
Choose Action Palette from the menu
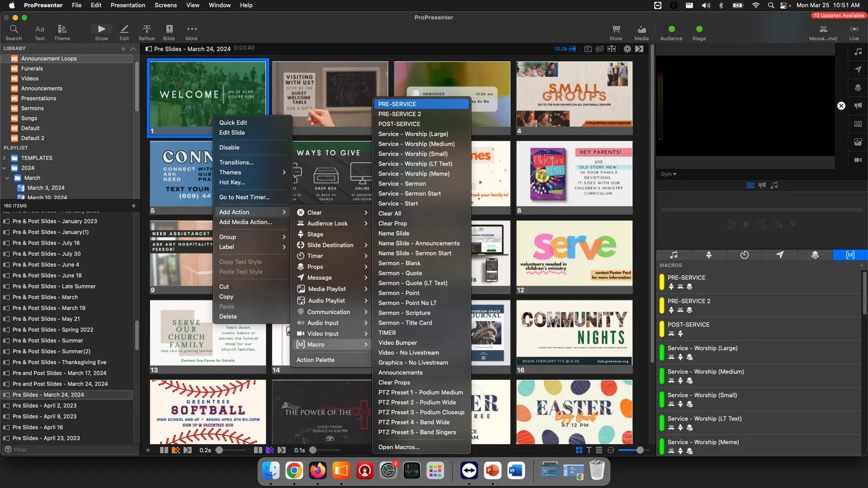316,360
